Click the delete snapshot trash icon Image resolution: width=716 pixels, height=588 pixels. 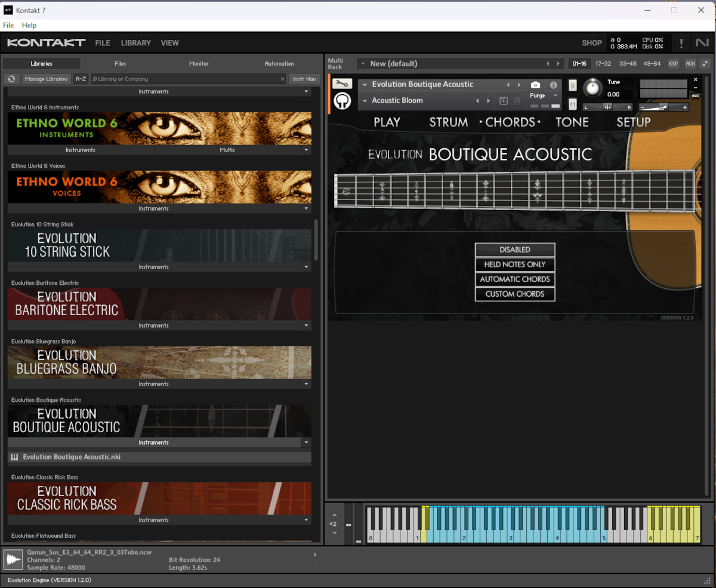pos(517,101)
